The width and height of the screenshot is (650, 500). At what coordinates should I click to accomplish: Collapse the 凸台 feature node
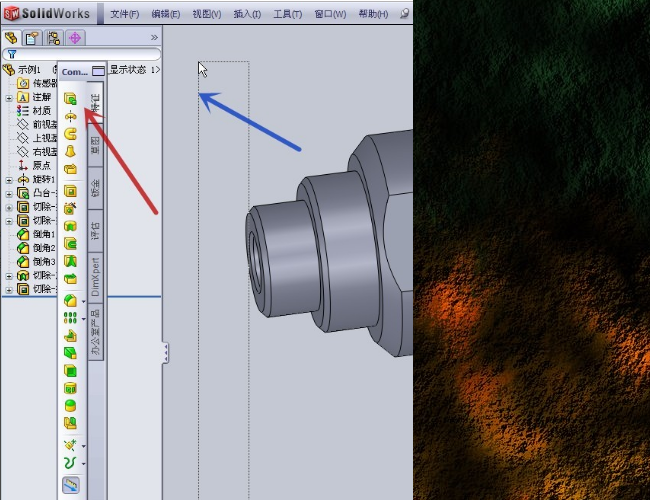click(9, 194)
